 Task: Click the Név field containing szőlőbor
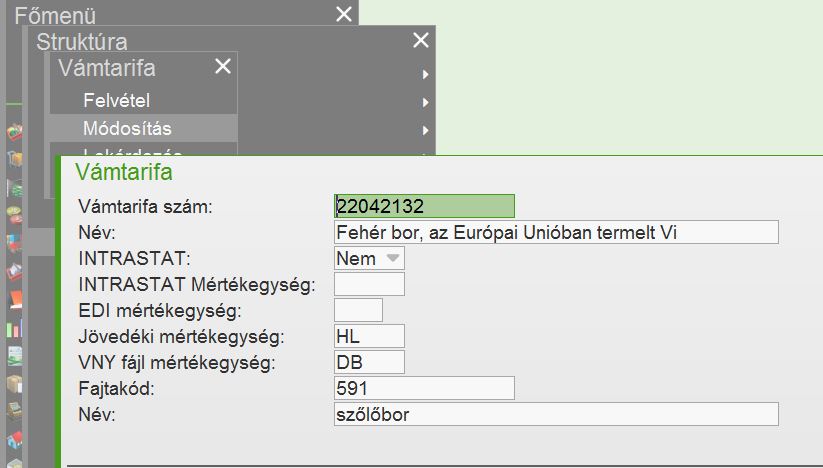555,414
